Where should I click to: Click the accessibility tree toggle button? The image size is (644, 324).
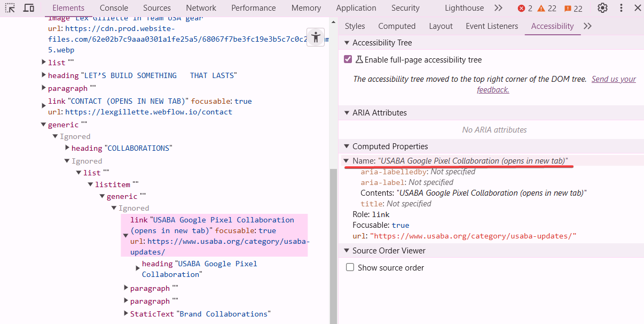[x=316, y=37]
